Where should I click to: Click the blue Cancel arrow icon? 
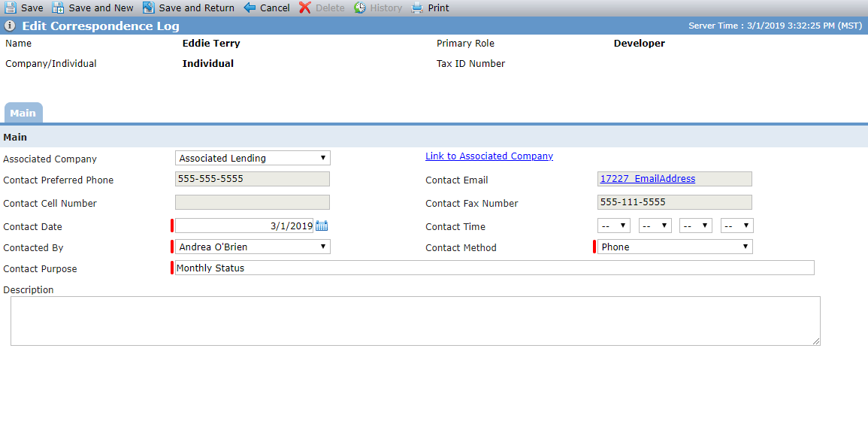click(x=250, y=8)
